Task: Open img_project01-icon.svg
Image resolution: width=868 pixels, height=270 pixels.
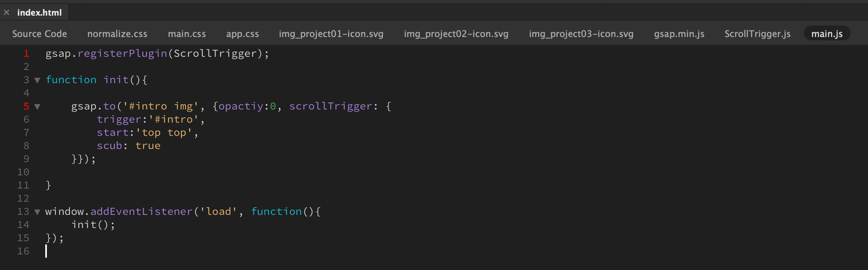Action: (x=331, y=34)
